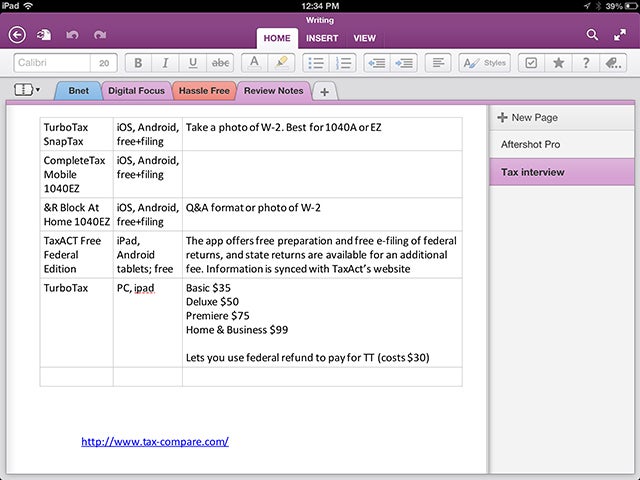Viewport: 640px width, 480px height.
Task: Click the 'Take a photo of W-2' cell
Action: click(x=322, y=134)
